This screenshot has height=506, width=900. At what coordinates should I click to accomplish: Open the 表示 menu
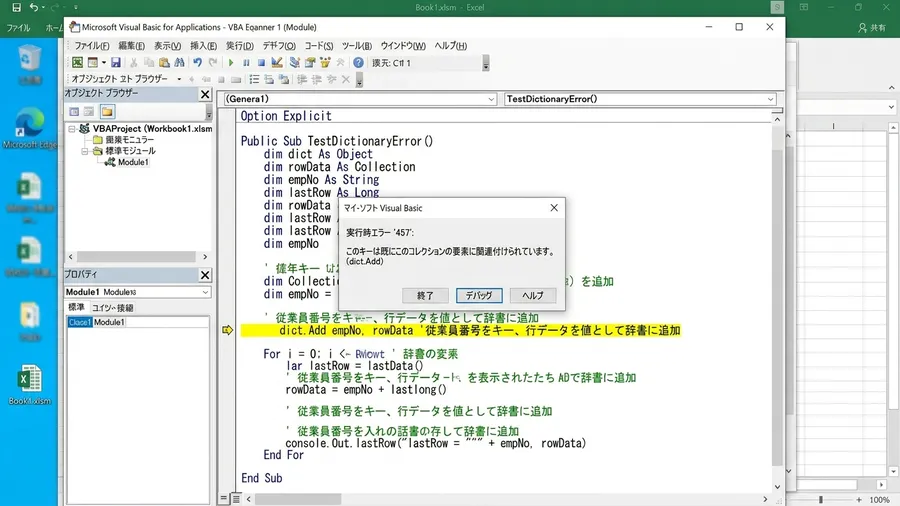[167, 46]
